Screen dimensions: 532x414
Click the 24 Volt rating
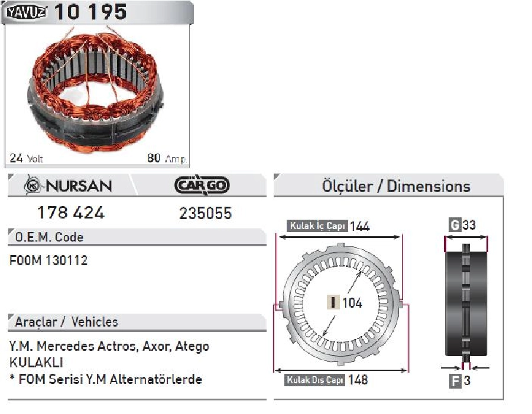pos(26,158)
